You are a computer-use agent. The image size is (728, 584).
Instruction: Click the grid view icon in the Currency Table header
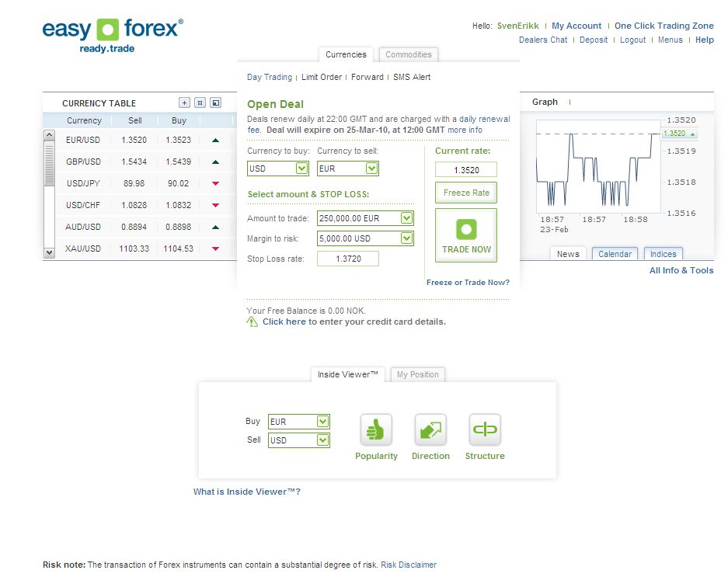click(x=200, y=103)
